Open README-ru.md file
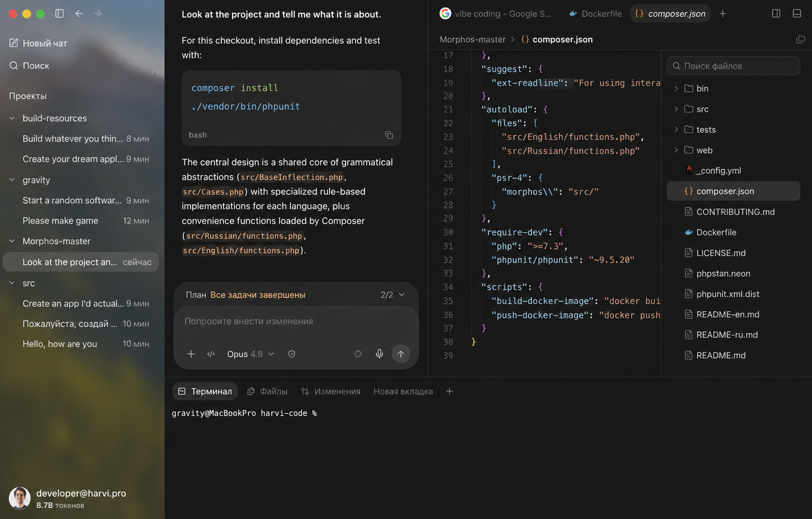 733,335
